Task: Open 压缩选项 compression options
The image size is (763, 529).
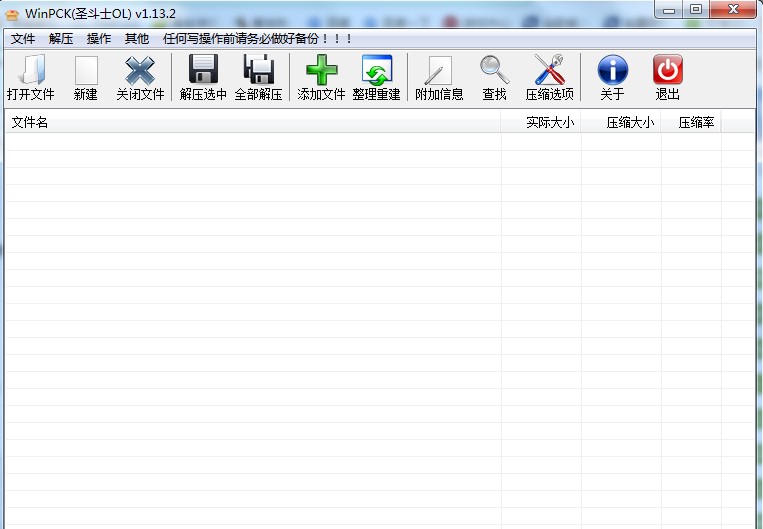Action: pyautogui.click(x=549, y=78)
